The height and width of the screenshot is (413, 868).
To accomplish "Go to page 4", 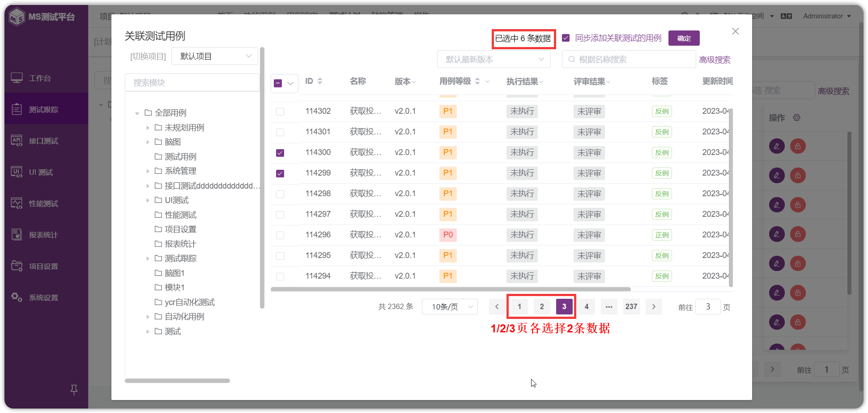I will point(587,307).
